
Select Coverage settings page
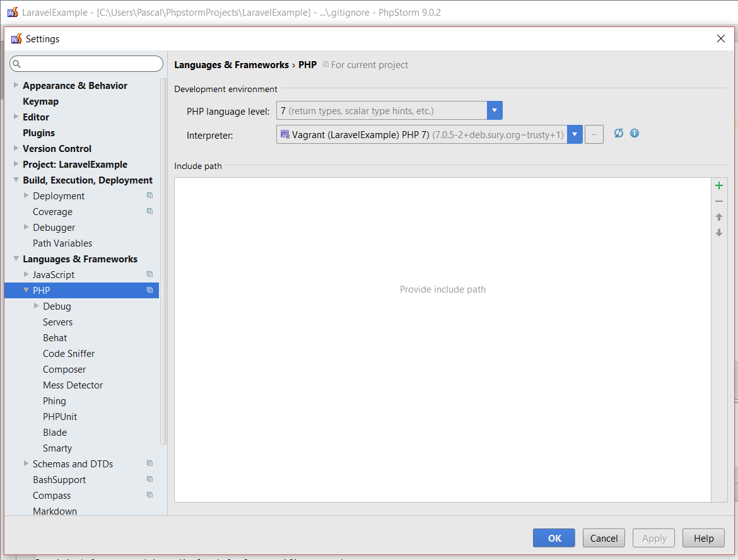click(x=53, y=212)
